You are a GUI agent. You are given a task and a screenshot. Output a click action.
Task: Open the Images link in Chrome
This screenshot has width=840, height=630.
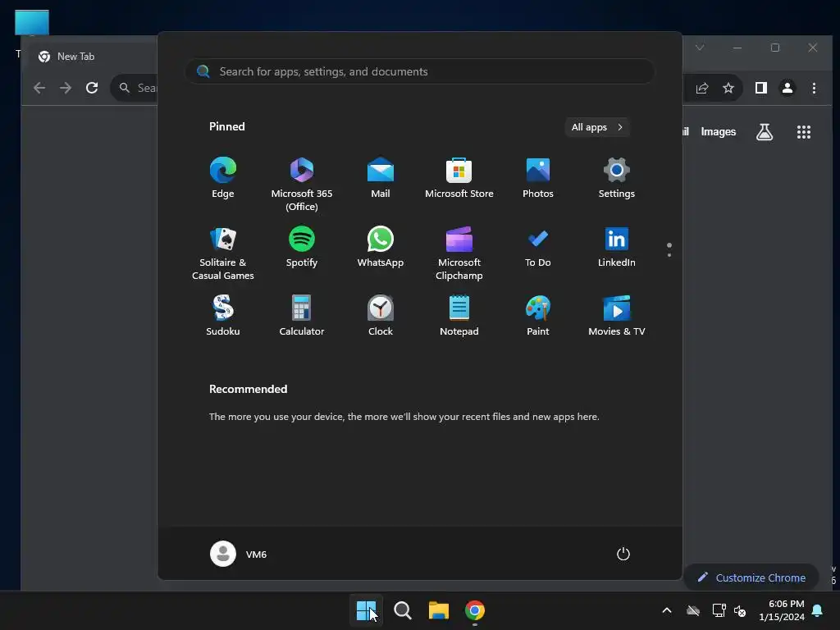[x=719, y=132]
